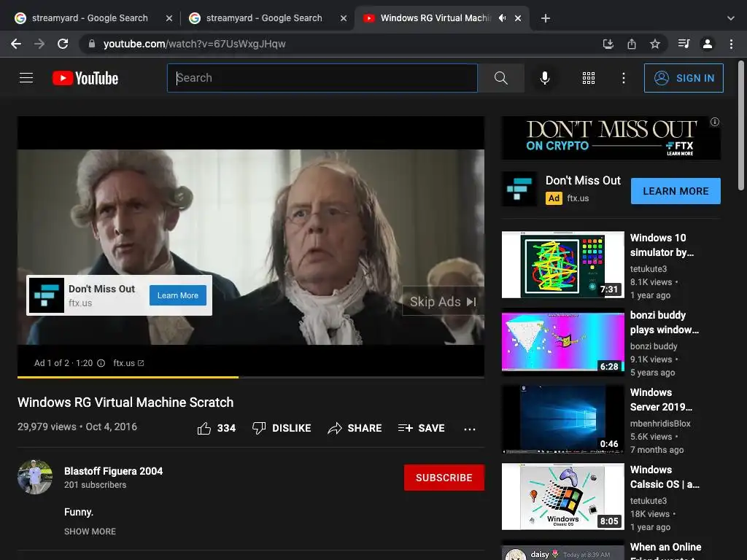
Task: Select the Windows RG Virtual Machine tab
Action: 435,18
